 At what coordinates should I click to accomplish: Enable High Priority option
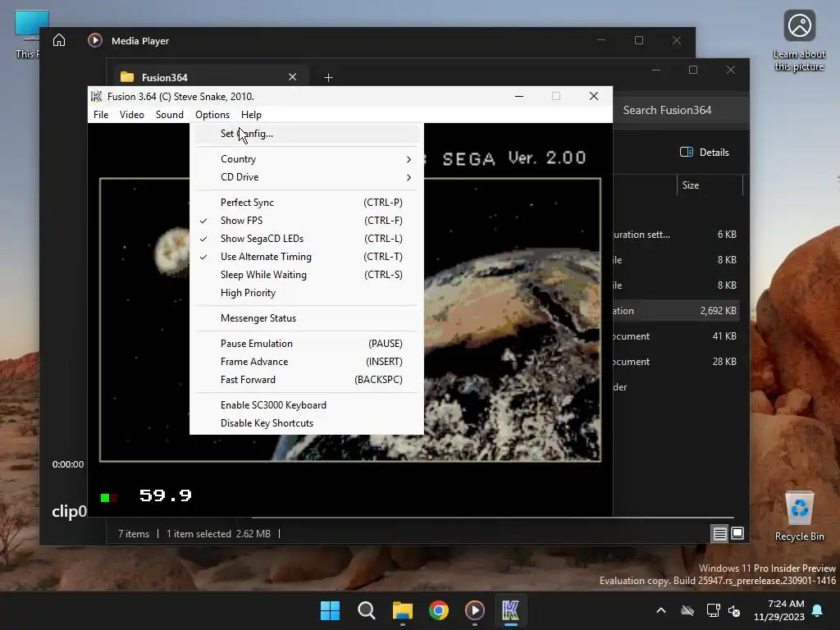coord(307,293)
